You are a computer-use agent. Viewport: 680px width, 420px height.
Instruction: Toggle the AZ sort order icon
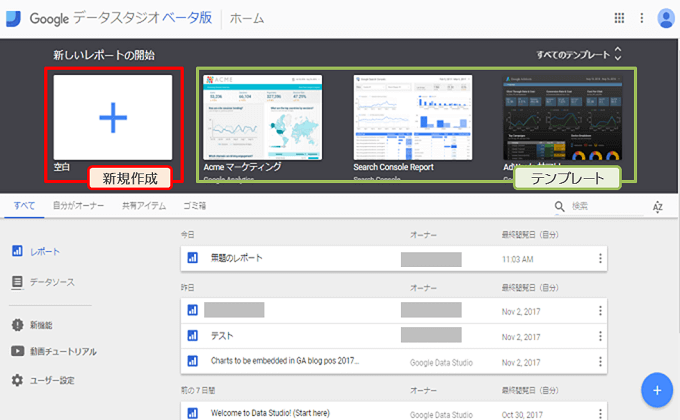click(657, 207)
